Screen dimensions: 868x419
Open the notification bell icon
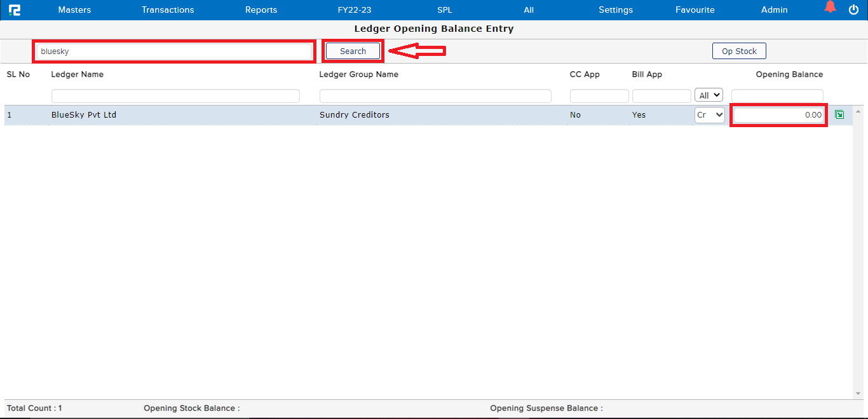click(x=830, y=8)
